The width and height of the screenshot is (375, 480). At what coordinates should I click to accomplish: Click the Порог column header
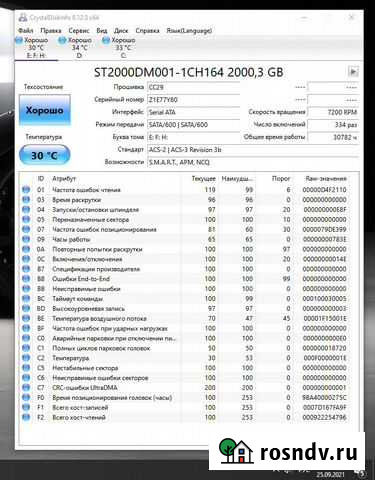[281, 179]
